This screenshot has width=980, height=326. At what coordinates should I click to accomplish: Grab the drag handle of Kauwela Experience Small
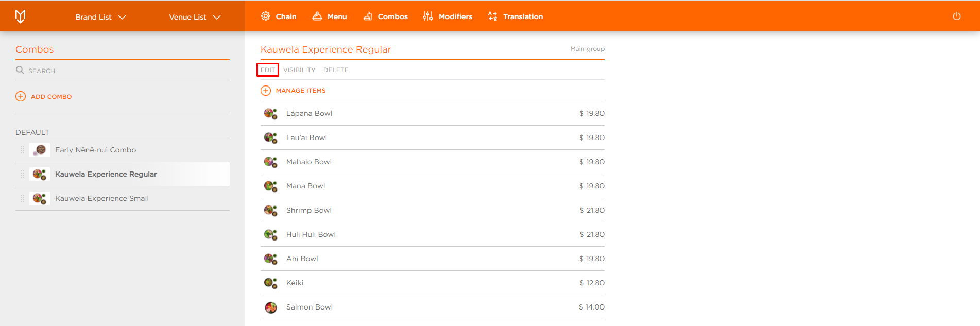pos(22,198)
